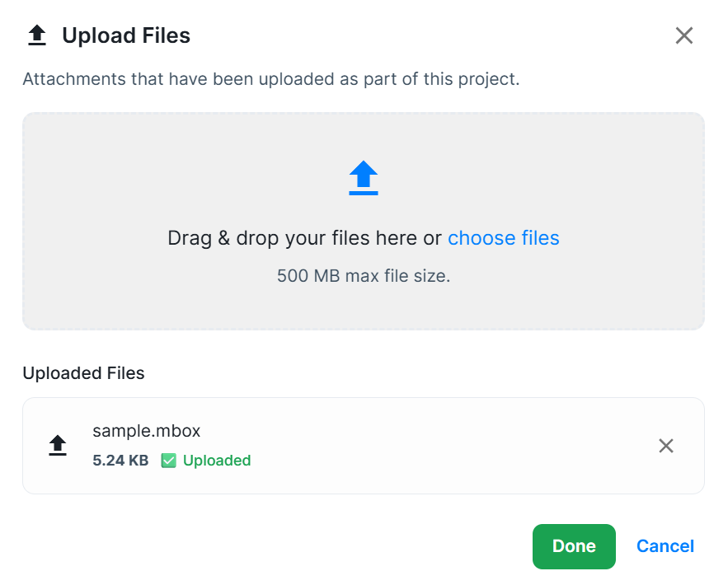Click the attachments description text

click(x=271, y=80)
